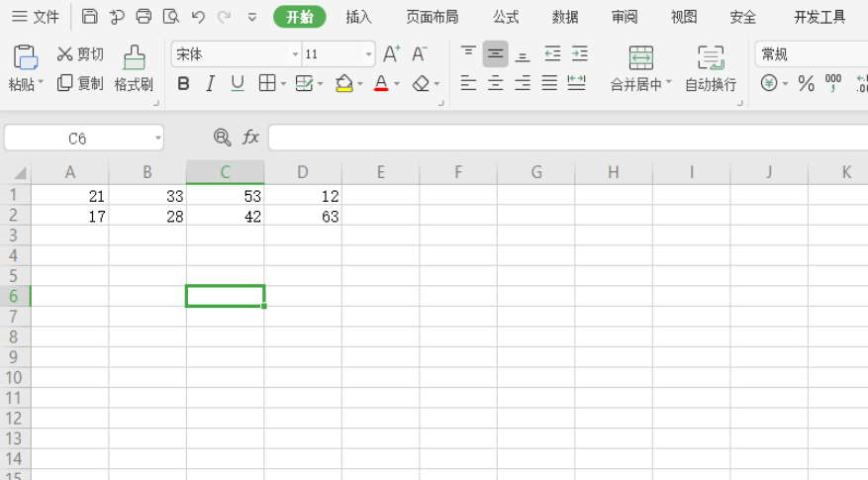Viewport: 868px width, 480px height.
Task: Click the Print icon
Action: (144, 16)
